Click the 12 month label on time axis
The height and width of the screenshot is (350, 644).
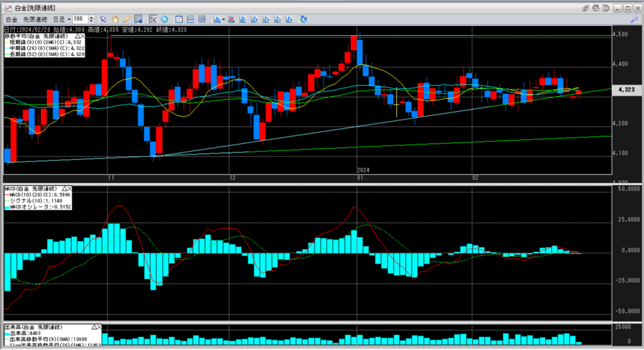(233, 178)
